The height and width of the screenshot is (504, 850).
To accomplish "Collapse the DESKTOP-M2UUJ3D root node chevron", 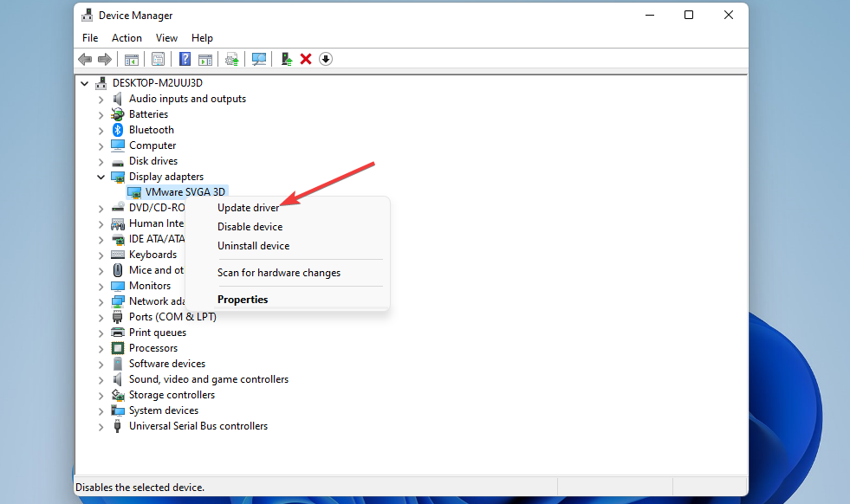I will click(85, 83).
